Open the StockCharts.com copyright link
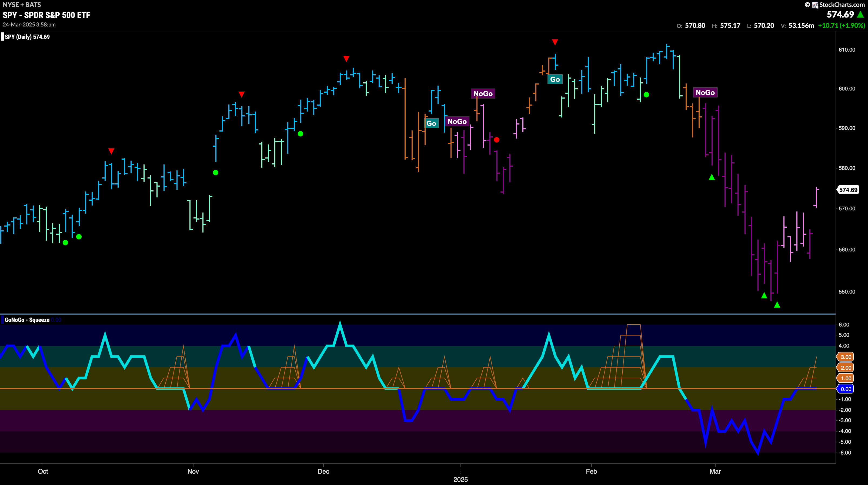The image size is (868, 485). point(835,5)
